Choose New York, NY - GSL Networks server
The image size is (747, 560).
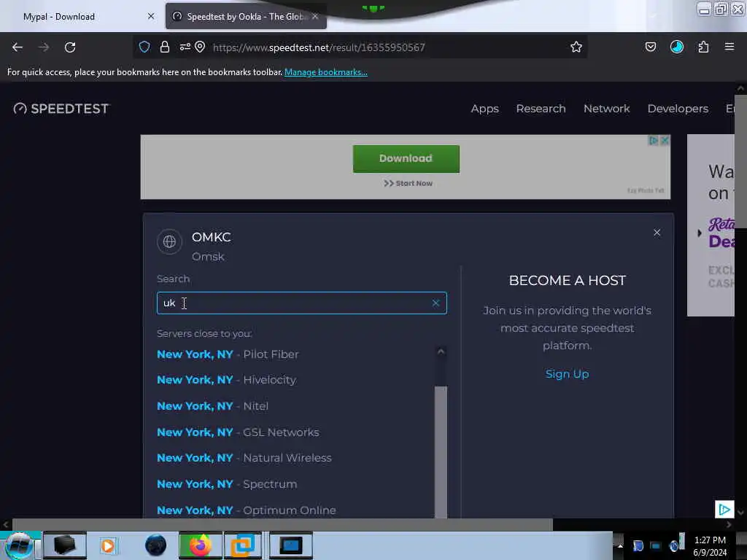point(238,432)
